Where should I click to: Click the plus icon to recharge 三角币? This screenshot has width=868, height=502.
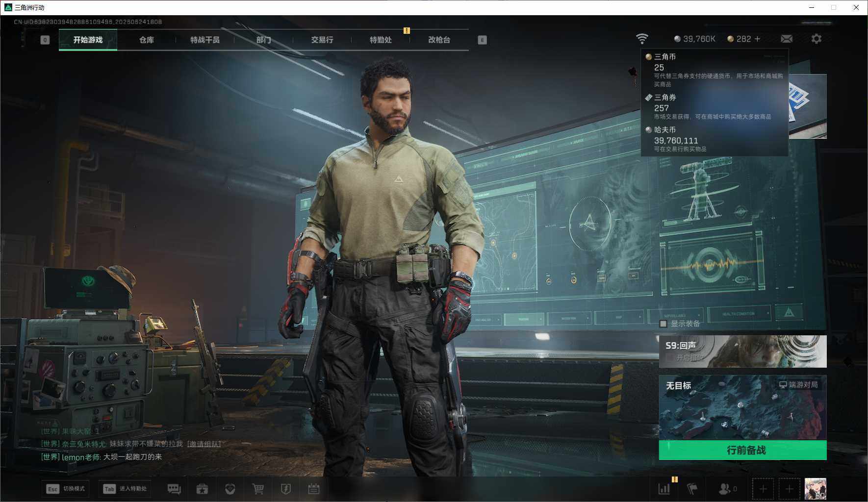coord(757,39)
